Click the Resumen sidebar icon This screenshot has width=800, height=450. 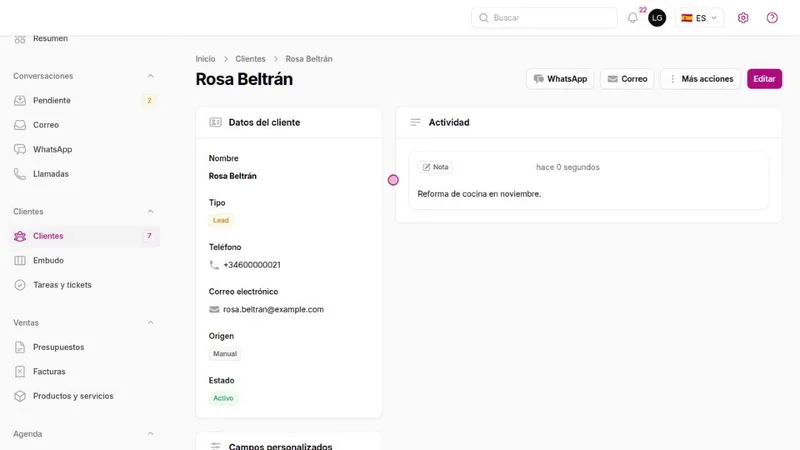point(20,39)
